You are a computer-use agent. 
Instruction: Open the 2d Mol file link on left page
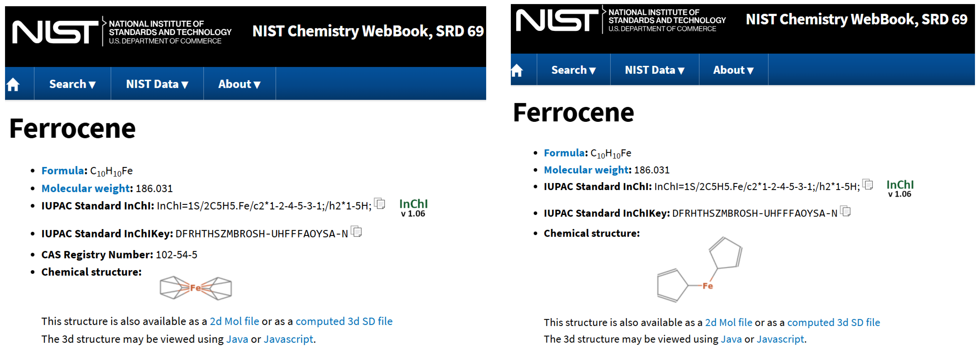tap(234, 321)
